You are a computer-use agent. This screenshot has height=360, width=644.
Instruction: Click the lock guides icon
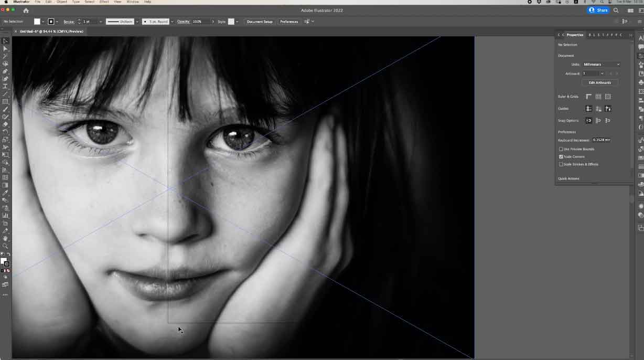598,109
